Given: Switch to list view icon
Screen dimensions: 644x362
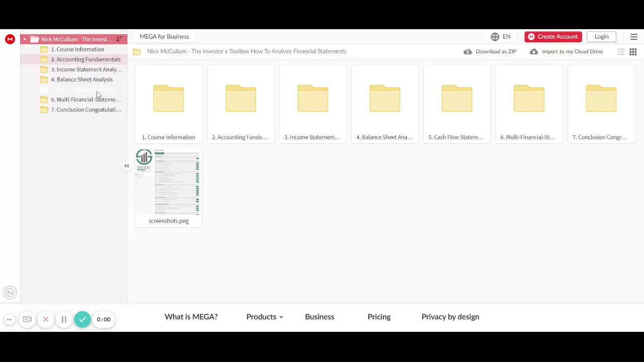Looking at the screenshot, I should click(x=621, y=52).
